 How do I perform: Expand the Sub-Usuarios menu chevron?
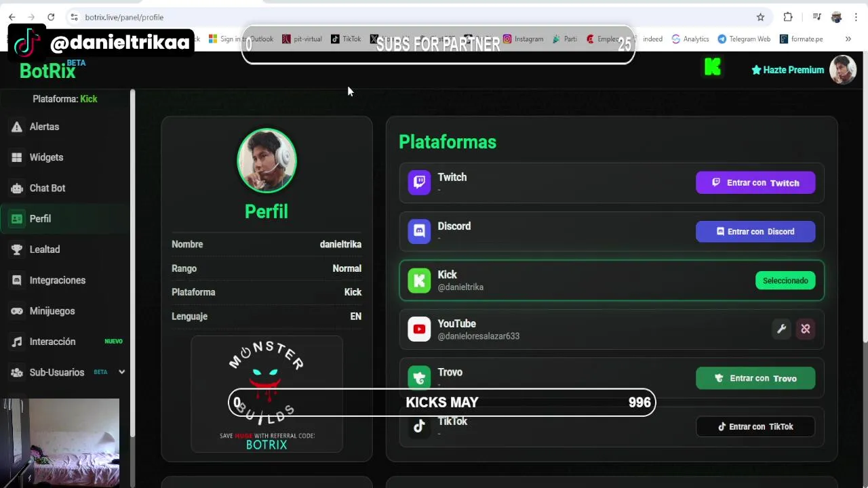[122, 372]
